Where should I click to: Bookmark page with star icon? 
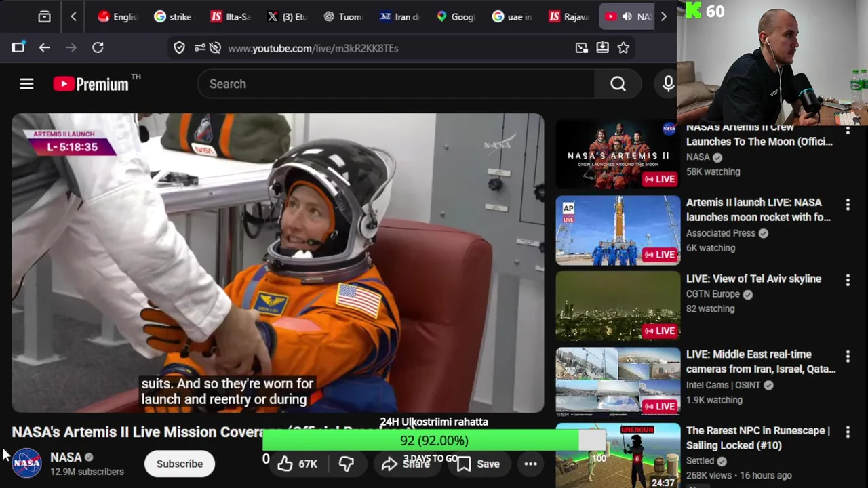point(623,47)
